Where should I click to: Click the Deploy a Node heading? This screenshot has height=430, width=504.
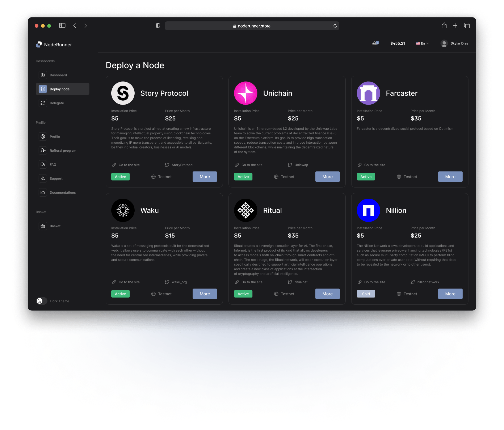[135, 65]
